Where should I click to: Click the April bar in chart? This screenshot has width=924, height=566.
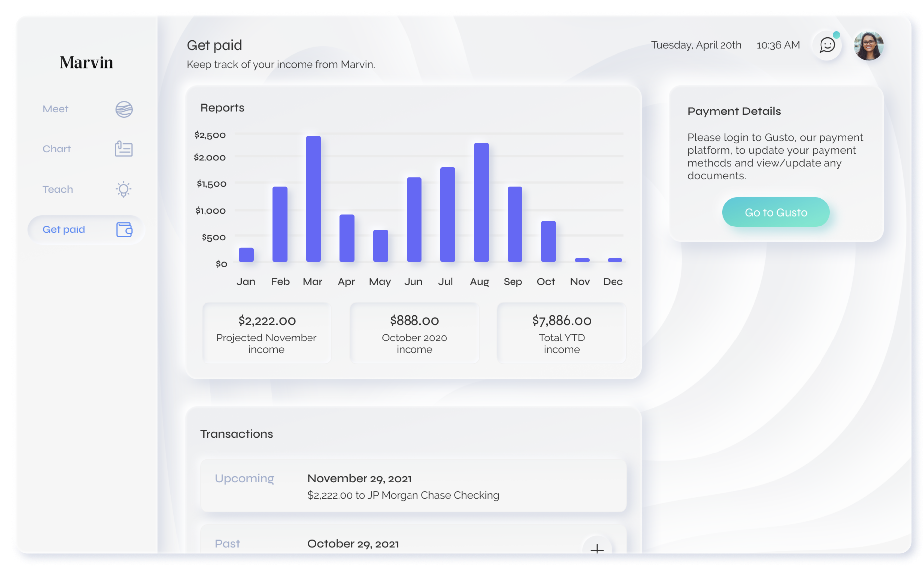coord(347,238)
